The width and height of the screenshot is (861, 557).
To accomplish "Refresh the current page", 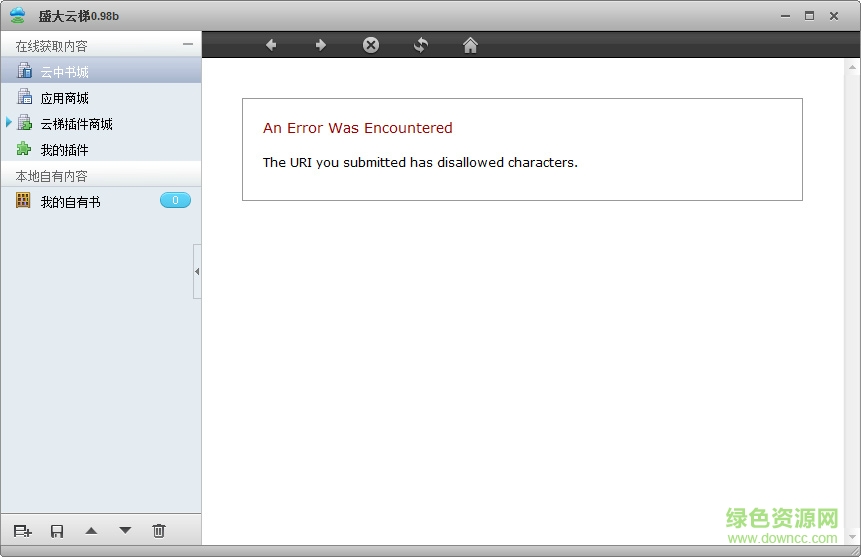I will [x=421, y=45].
